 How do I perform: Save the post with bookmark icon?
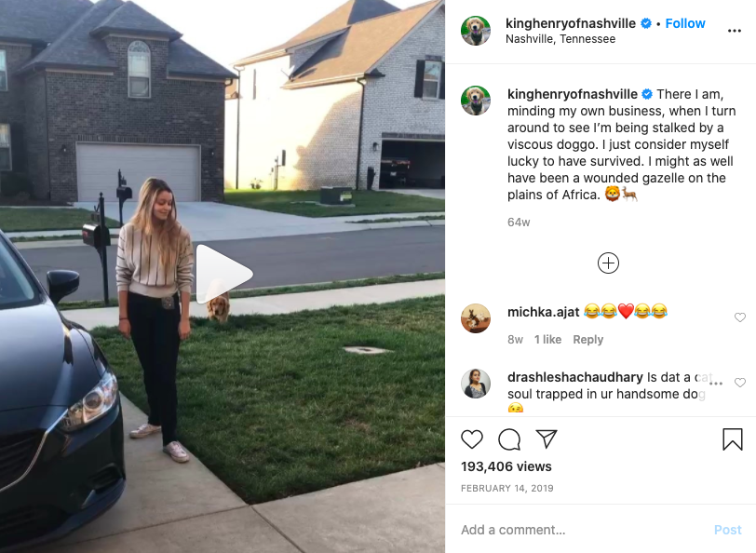pos(733,439)
